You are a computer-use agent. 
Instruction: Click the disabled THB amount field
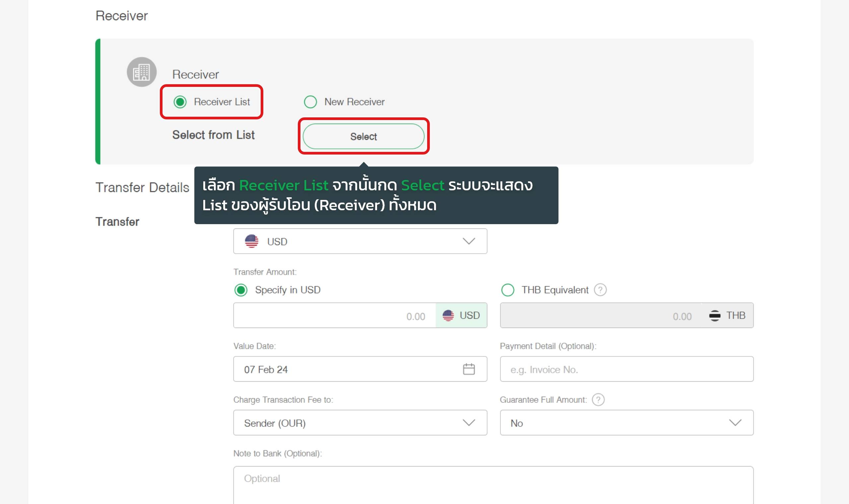click(601, 315)
